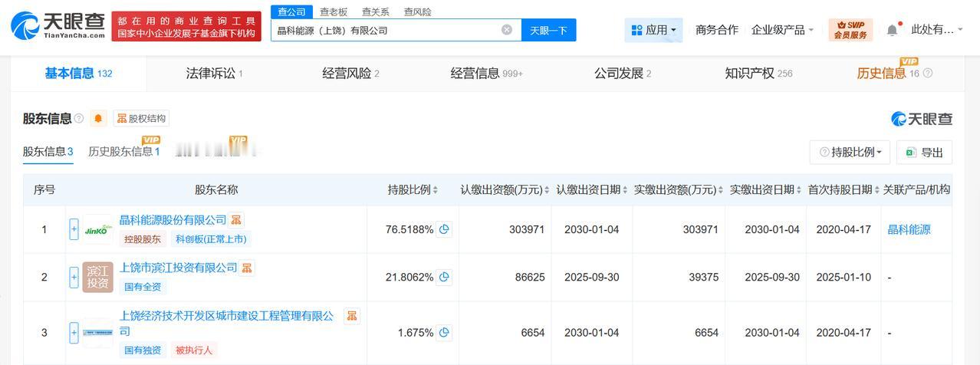The width and height of the screenshot is (980, 365).
Task: Click the 天眼一下 search button
Action: click(x=549, y=30)
